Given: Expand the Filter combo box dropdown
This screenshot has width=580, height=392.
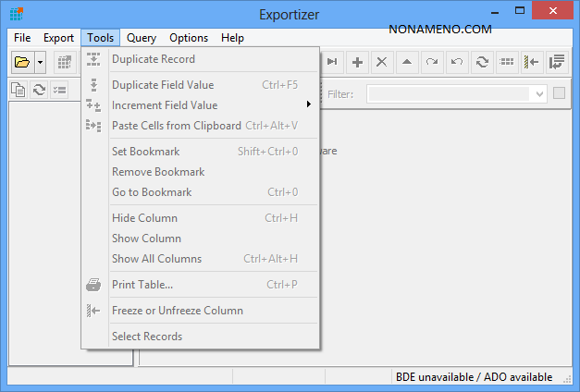Looking at the screenshot, I should 538,94.
